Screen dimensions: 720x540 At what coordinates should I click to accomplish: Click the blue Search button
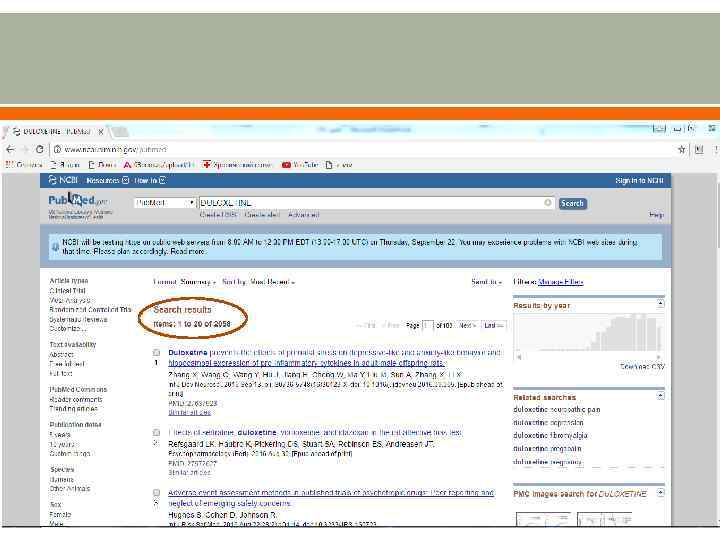coord(572,203)
